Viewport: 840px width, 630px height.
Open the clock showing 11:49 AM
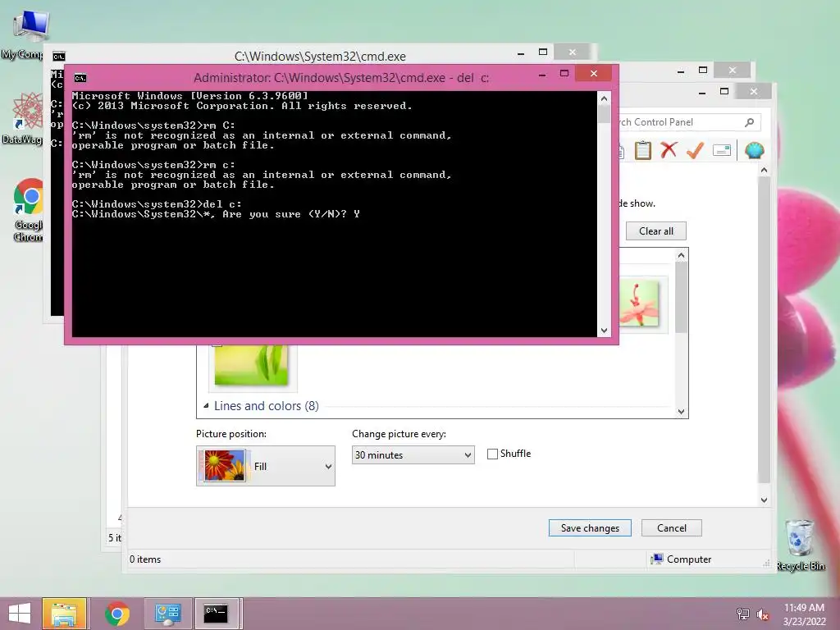point(804,614)
